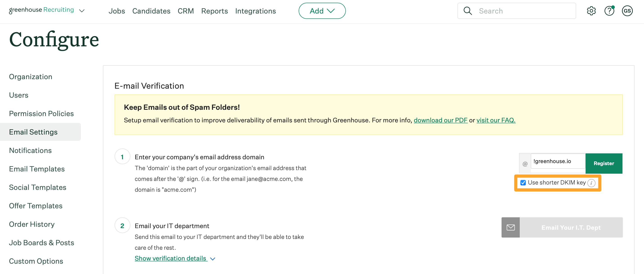Click the @ symbol before domain field
The width and height of the screenshot is (644, 274).
coord(525,164)
